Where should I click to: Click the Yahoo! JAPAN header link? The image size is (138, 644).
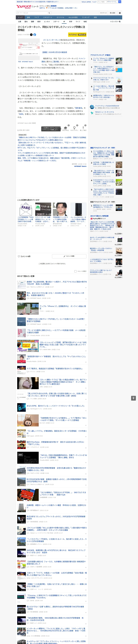click(86, 2)
